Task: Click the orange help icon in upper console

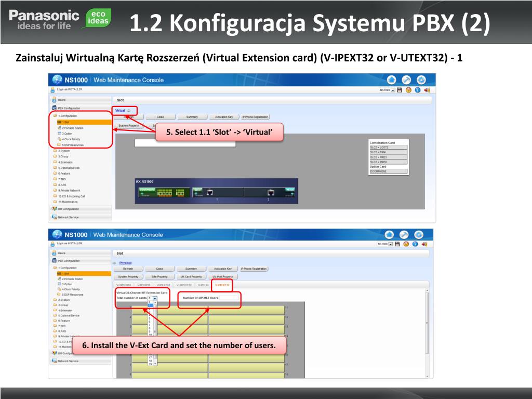Action: pyautogui.click(x=408, y=90)
